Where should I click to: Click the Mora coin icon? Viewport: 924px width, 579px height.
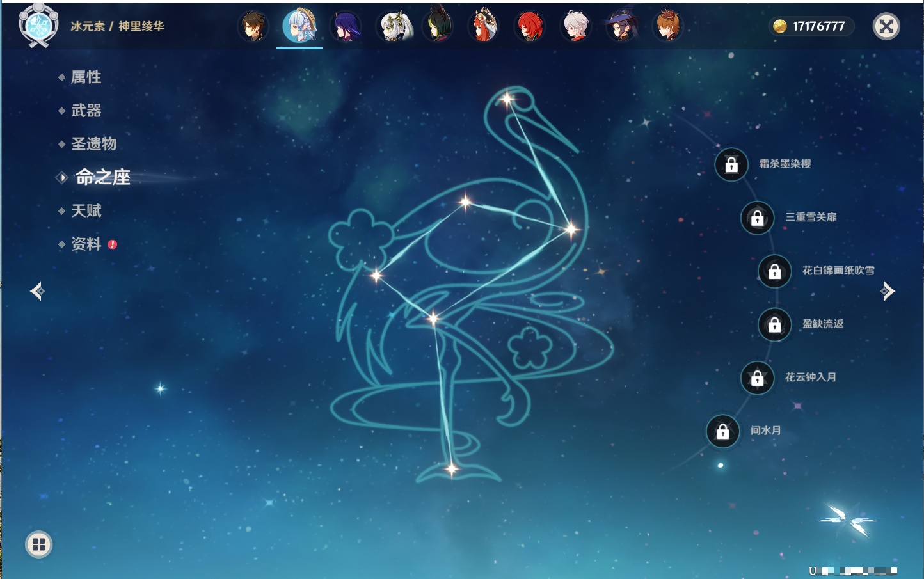tap(779, 26)
